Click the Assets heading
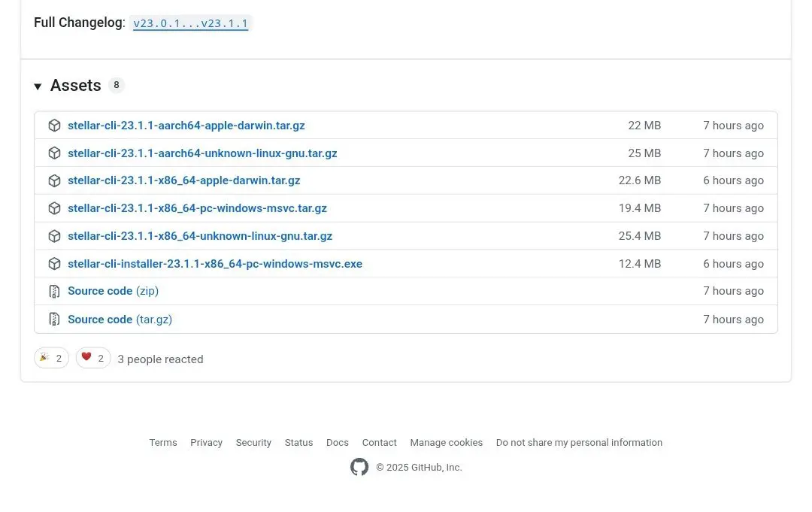This screenshot has width=812, height=512. (76, 86)
